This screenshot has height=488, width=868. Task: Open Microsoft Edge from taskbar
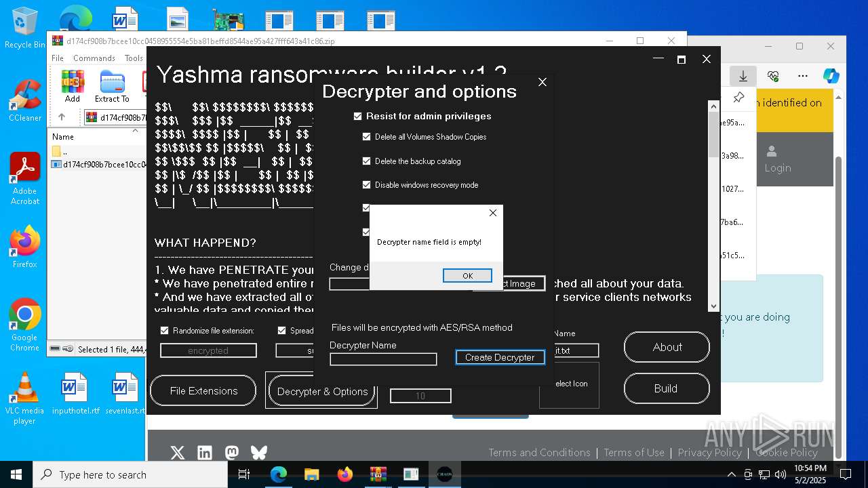279,474
